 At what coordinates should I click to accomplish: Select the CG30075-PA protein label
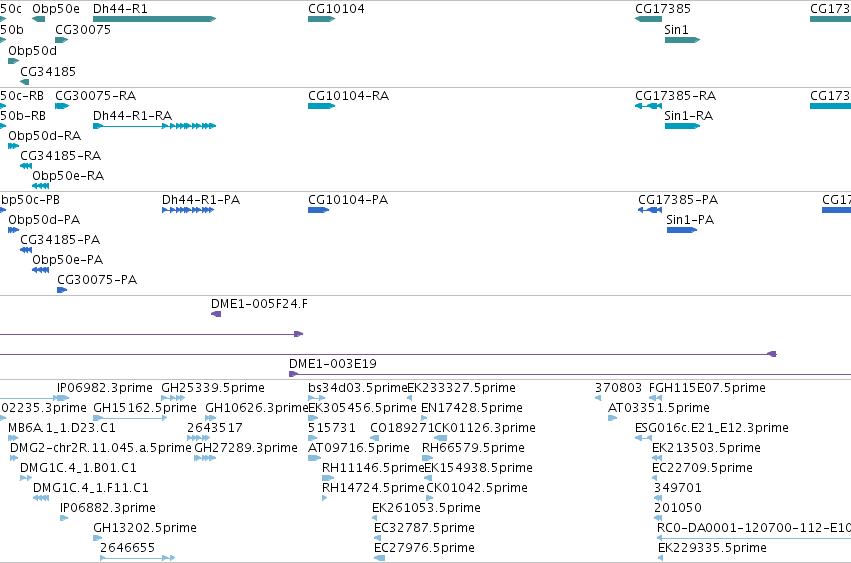tap(97, 280)
